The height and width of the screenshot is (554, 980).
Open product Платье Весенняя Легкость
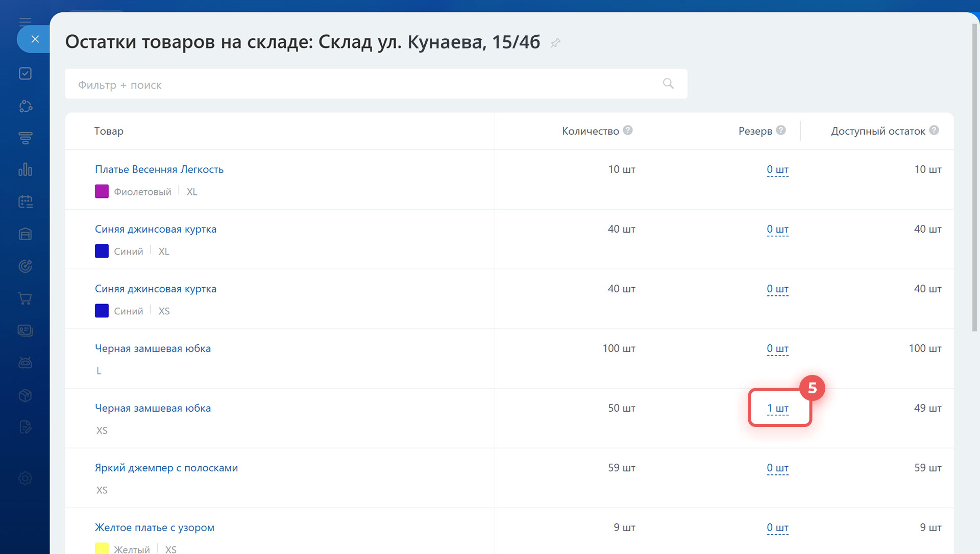(x=159, y=169)
